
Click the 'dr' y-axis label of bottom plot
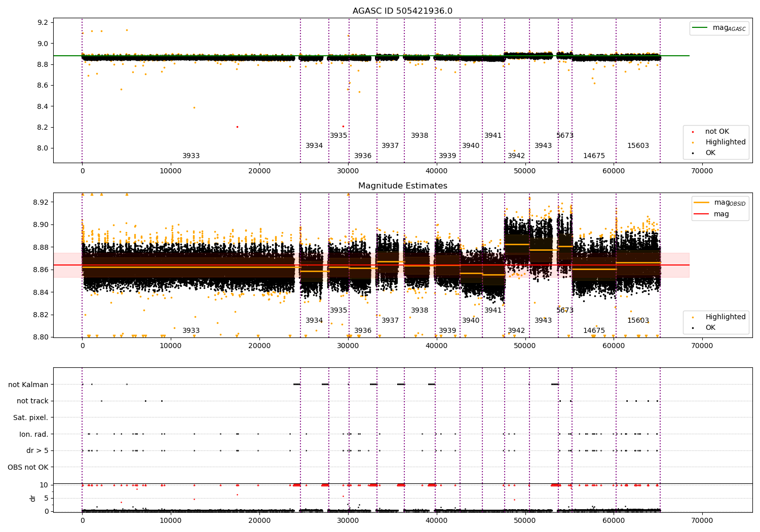pyautogui.click(x=33, y=498)
